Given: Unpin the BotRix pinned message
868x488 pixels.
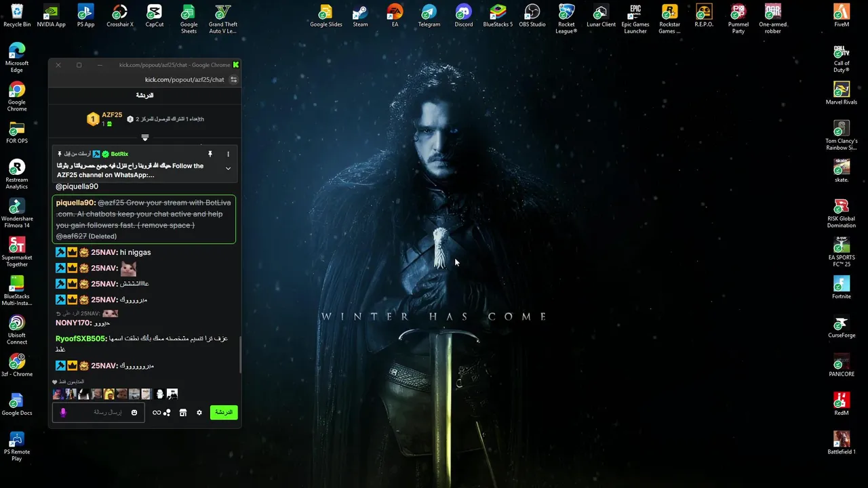Looking at the screenshot, I should click(210, 154).
